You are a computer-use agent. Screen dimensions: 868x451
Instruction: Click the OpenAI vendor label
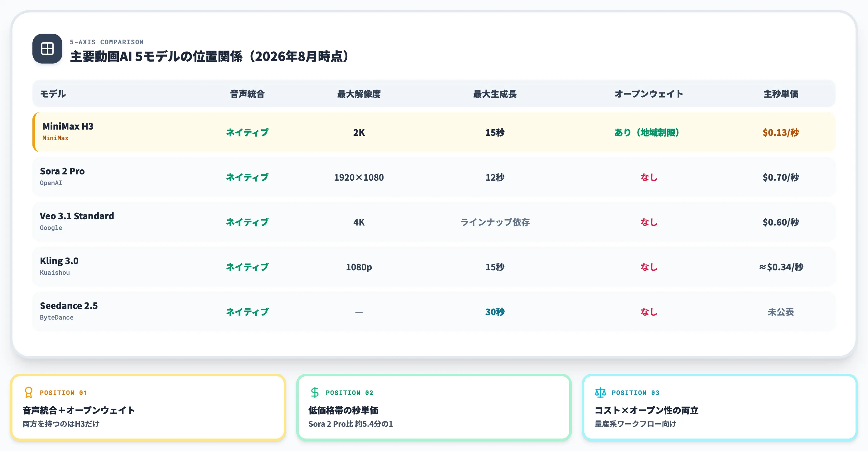(x=51, y=183)
